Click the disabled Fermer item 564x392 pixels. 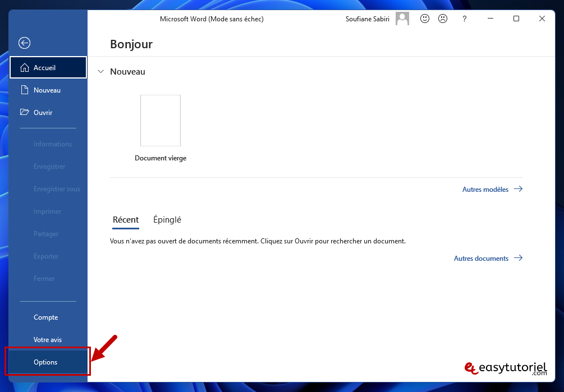tap(44, 279)
